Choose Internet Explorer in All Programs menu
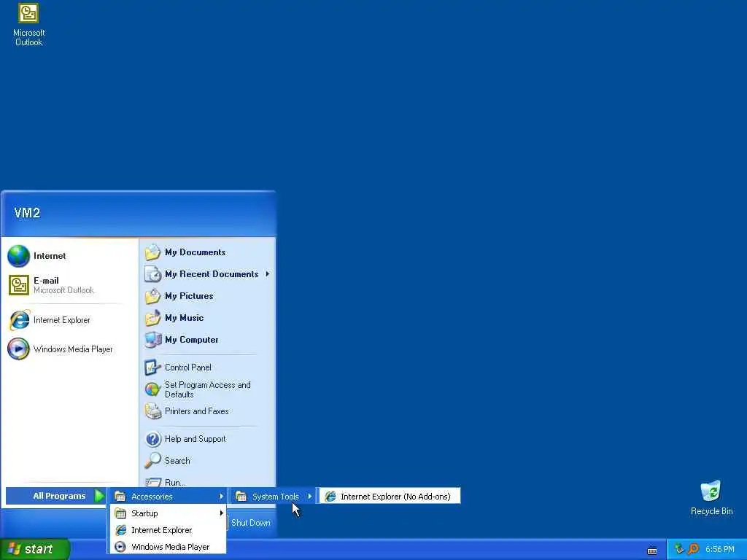This screenshot has height=560, width=747. click(169, 530)
